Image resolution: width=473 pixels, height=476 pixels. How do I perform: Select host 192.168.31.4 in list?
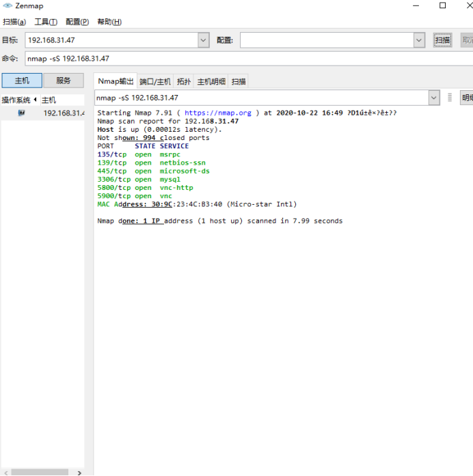coord(64,113)
